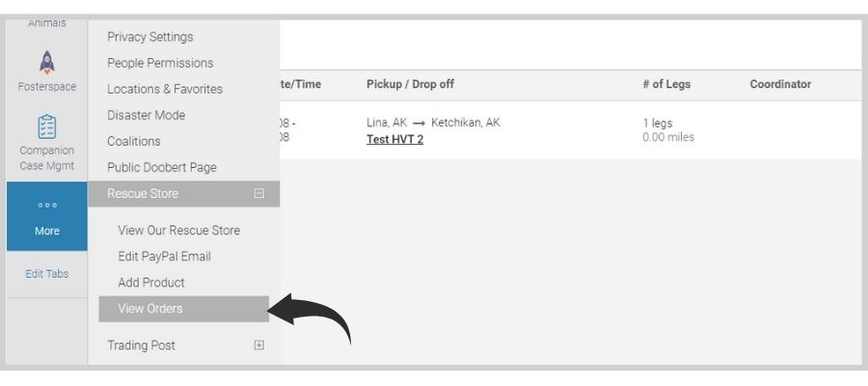The height and width of the screenshot is (386, 868).
Task: Open the Test HVT 2 link
Action: 394,140
